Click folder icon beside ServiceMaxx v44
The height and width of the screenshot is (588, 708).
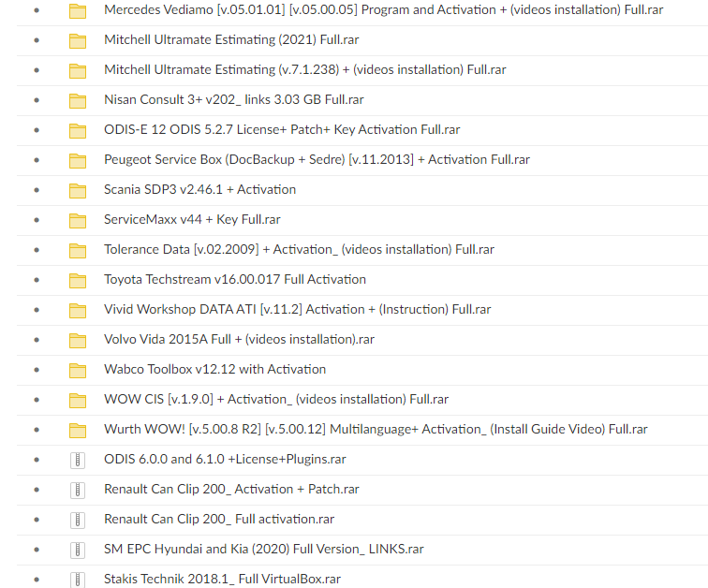click(78, 220)
